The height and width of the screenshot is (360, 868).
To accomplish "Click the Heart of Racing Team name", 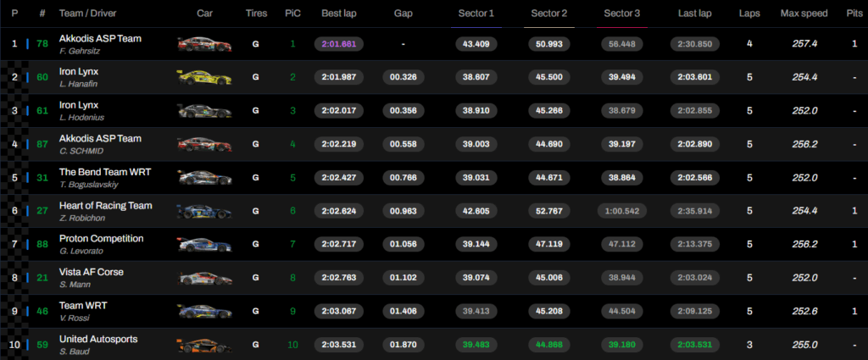I will coord(106,205).
